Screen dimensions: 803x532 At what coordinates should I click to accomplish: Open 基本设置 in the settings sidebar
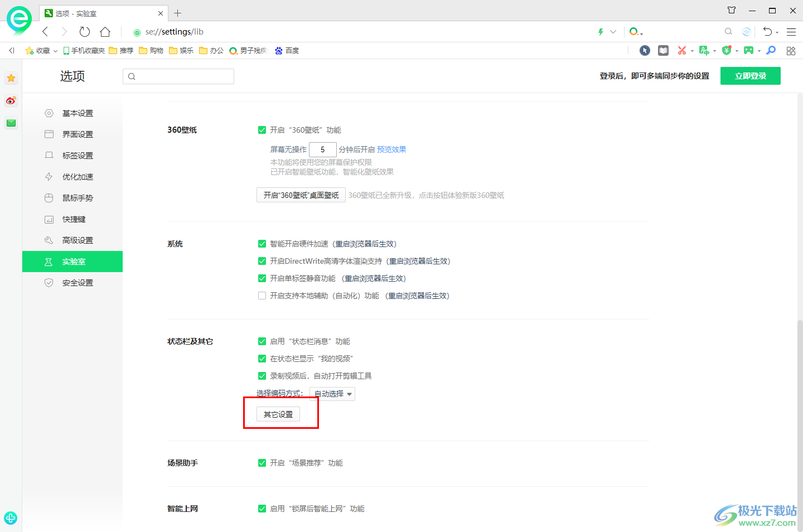(x=72, y=113)
